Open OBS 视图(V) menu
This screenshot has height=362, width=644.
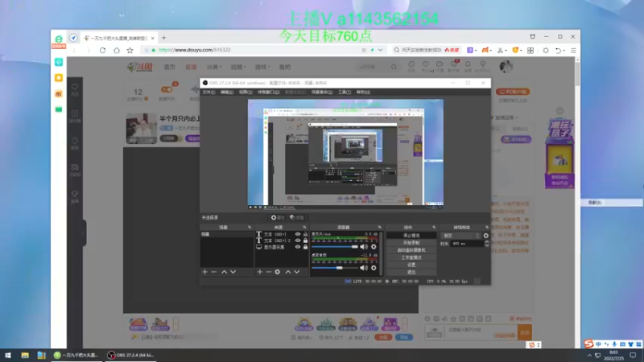click(246, 92)
